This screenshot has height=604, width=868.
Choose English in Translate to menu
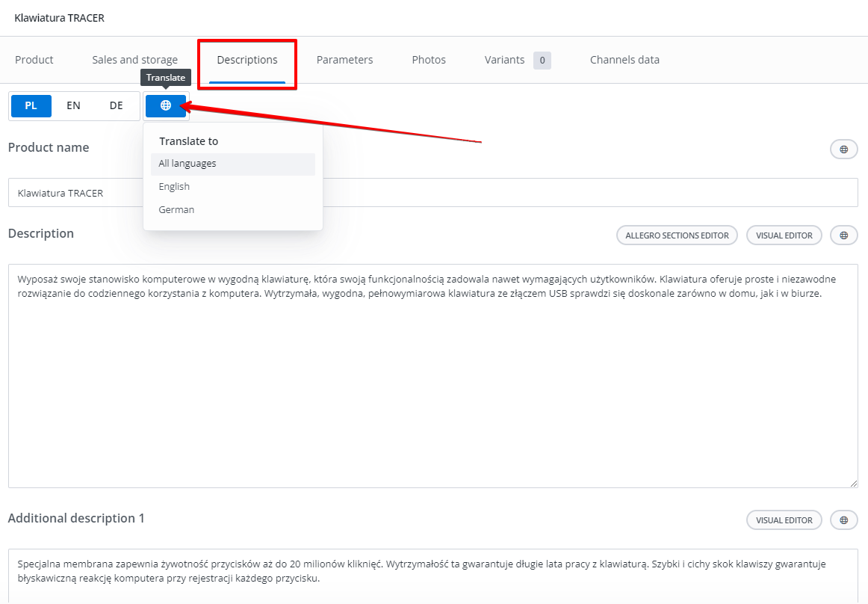[x=233, y=187]
